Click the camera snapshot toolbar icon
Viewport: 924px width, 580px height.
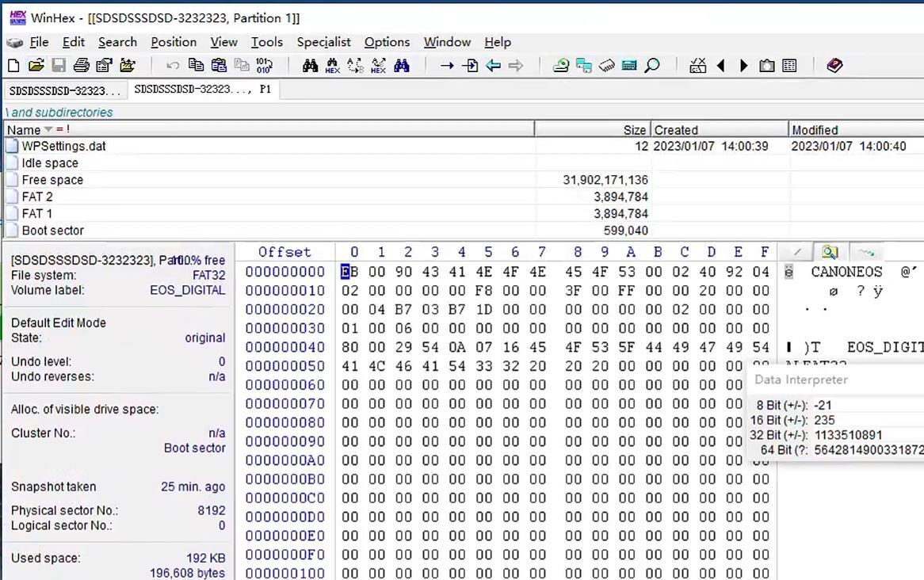click(x=766, y=66)
